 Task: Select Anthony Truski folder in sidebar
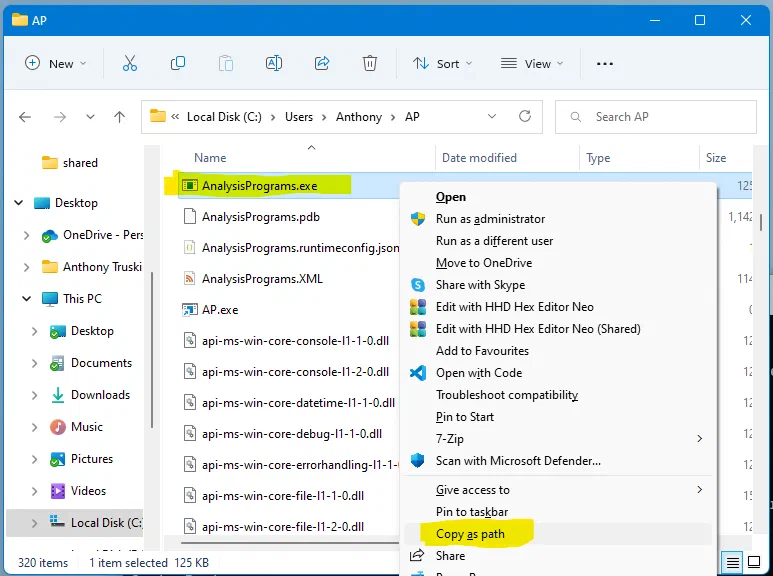click(x=92, y=267)
